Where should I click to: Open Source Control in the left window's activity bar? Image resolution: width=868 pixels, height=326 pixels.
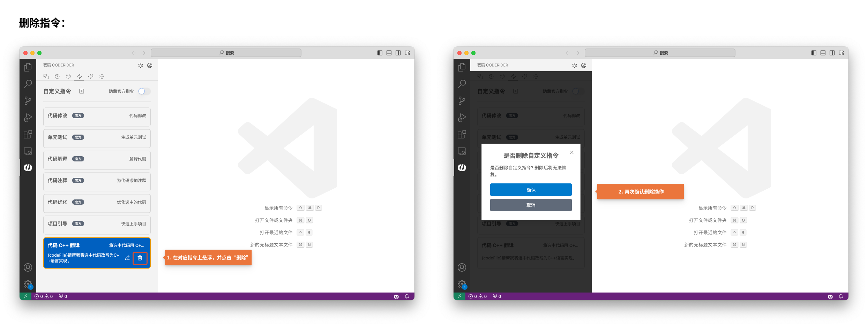(x=28, y=101)
